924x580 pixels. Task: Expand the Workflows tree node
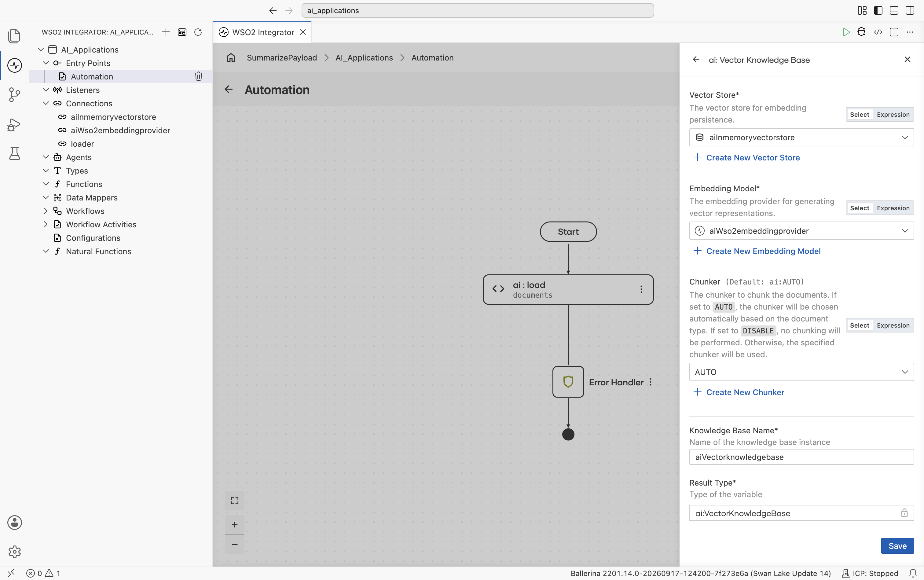pos(46,211)
